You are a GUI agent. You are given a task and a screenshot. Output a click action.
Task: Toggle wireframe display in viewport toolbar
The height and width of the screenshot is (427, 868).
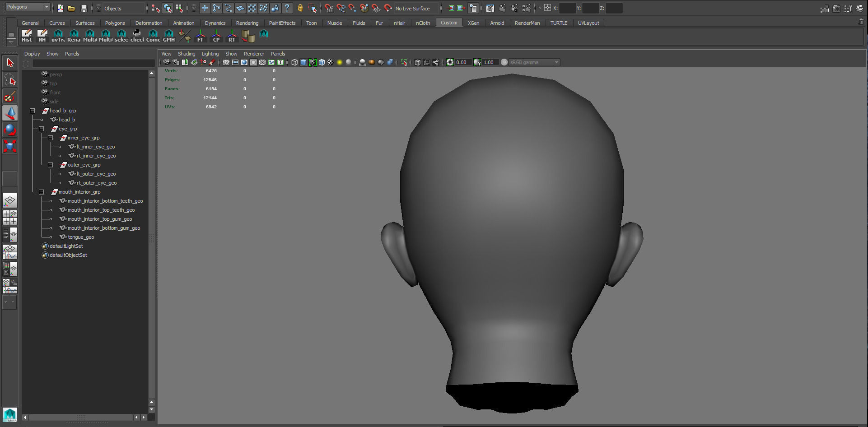point(294,62)
